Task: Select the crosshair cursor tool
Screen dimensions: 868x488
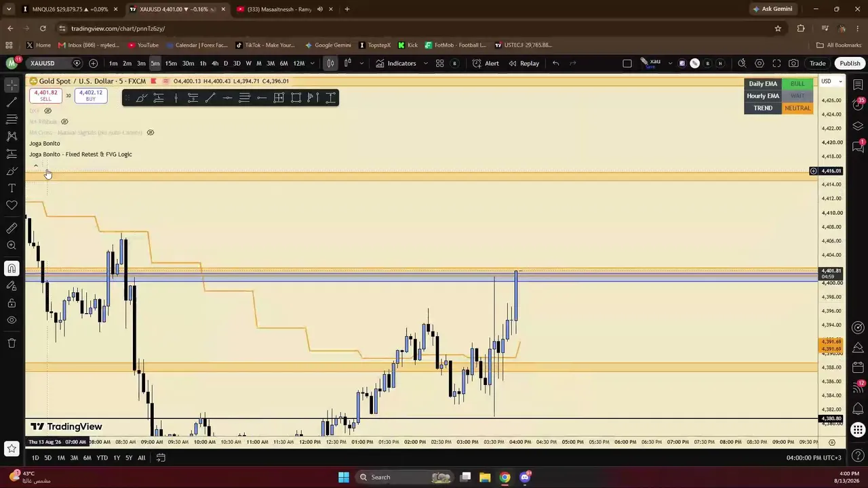Action: coord(12,85)
